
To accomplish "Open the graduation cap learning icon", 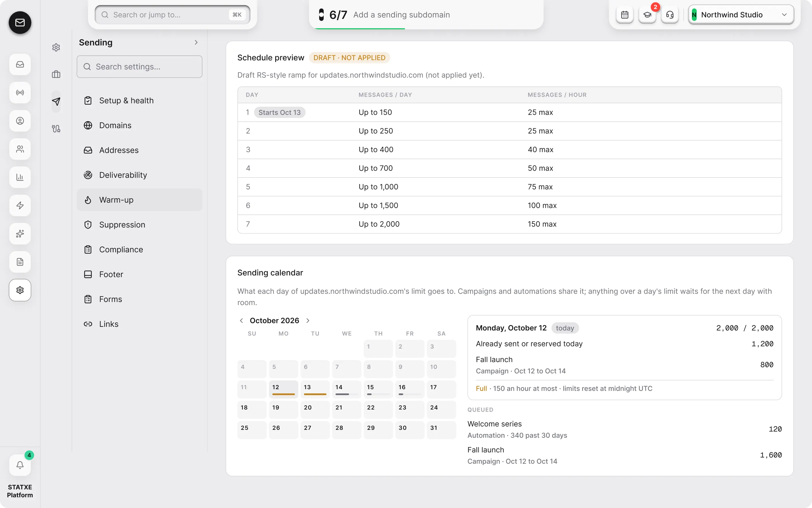I will pos(647,15).
